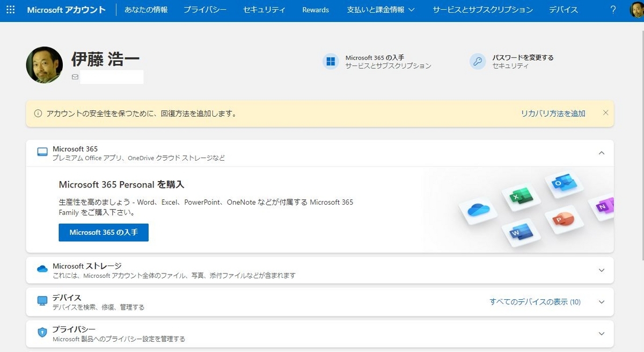This screenshot has height=352, width=644.
Task: Click the Microsoft 365 monitor icon
Action: click(42, 153)
